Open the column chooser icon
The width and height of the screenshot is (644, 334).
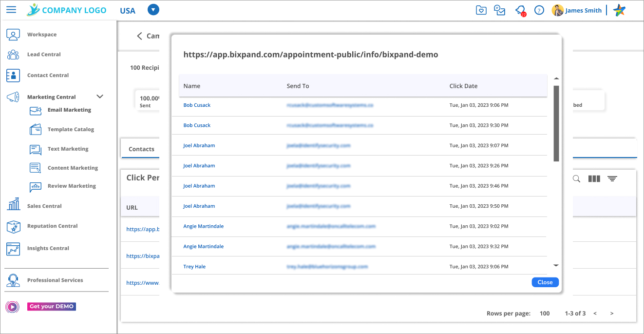point(594,179)
